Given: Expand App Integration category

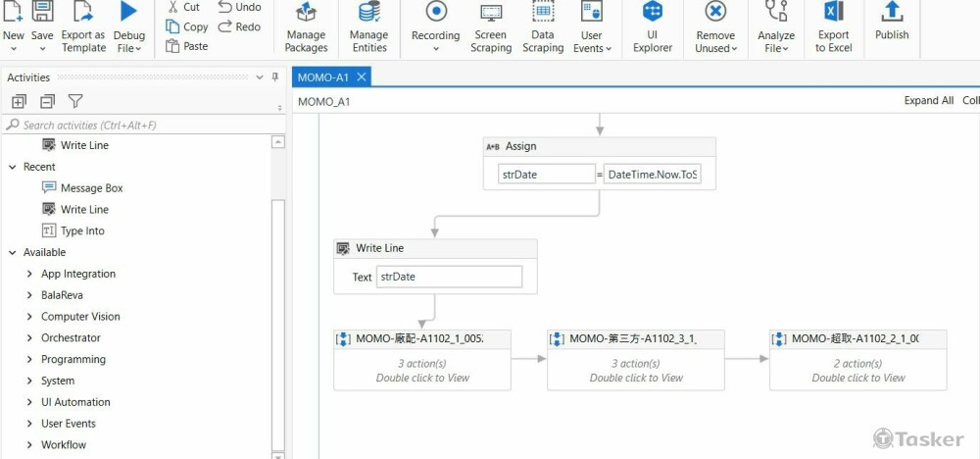Looking at the screenshot, I should coord(29,274).
